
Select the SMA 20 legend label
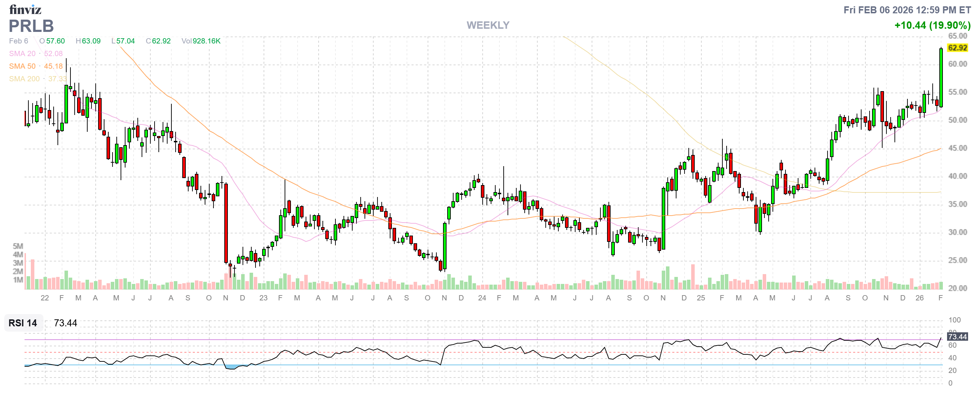pos(22,54)
